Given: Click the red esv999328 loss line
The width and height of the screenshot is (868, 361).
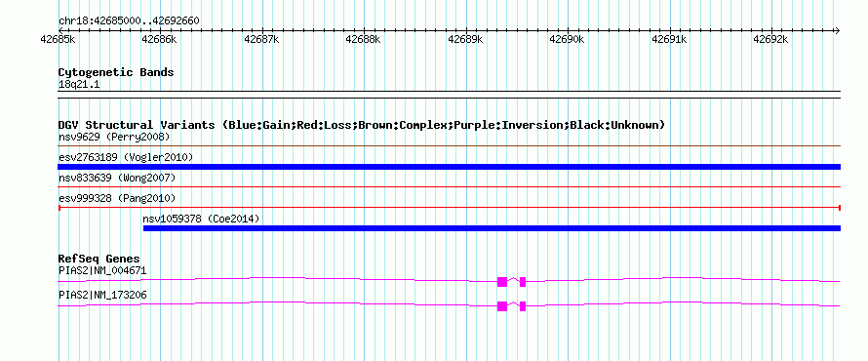Looking at the screenshot, I should click(x=449, y=208).
